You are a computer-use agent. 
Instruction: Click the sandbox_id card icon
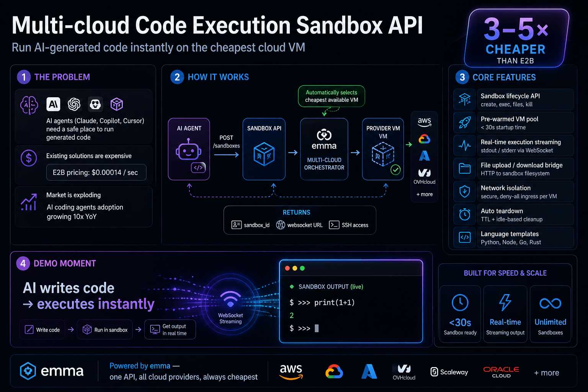point(236,225)
